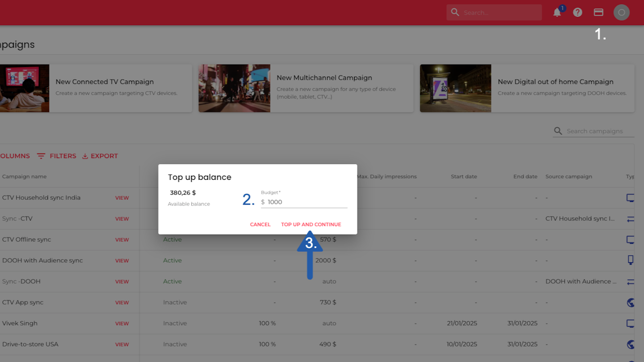Sort by End date column header
The height and width of the screenshot is (362, 644).
click(525, 177)
